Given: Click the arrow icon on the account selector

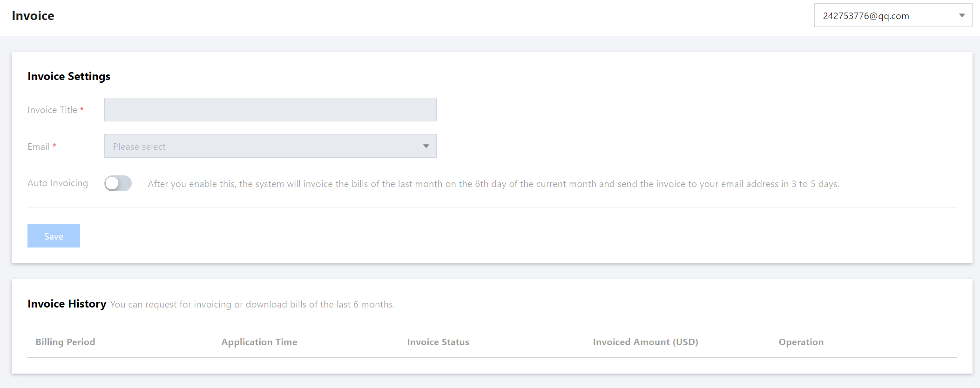Looking at the screenshot, I should coord(962,16).
